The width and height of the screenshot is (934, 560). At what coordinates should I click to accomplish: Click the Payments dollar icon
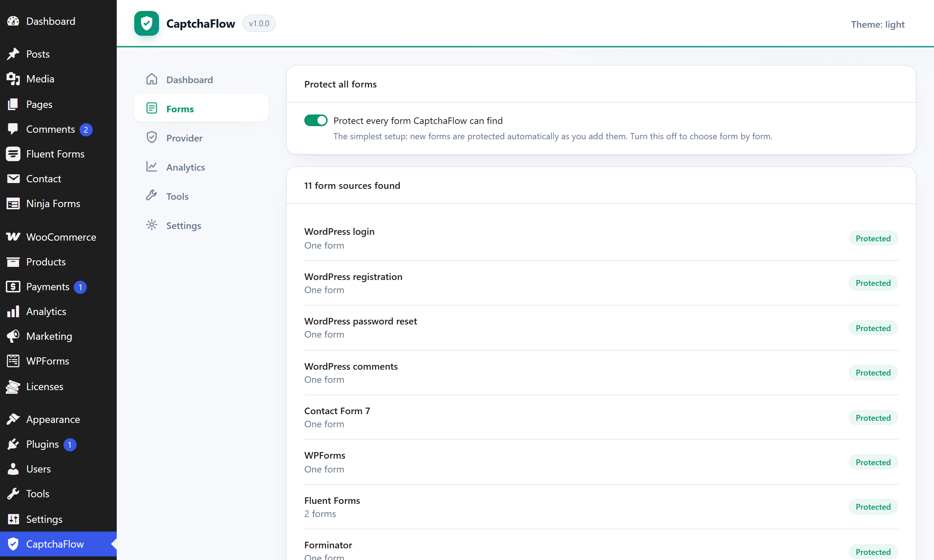[13, 287]
